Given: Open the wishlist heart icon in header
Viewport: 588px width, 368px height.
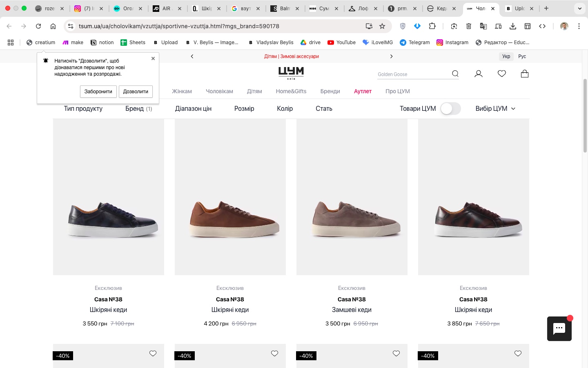Looking at the screenshot, I should pos(502,74).
